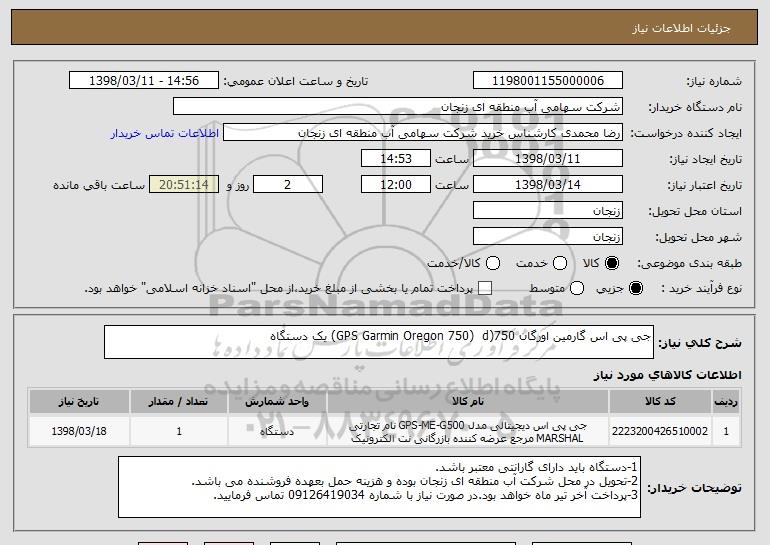The image size is (770, 545).
Task: Click the شماره نیاز field 1198001155000006
Action: click(x=548, y=81)
